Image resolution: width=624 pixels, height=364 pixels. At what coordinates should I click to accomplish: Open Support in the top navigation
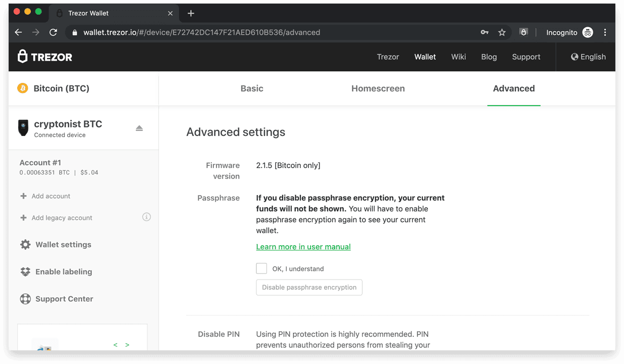pyautogui.click(x=526, y=57)
